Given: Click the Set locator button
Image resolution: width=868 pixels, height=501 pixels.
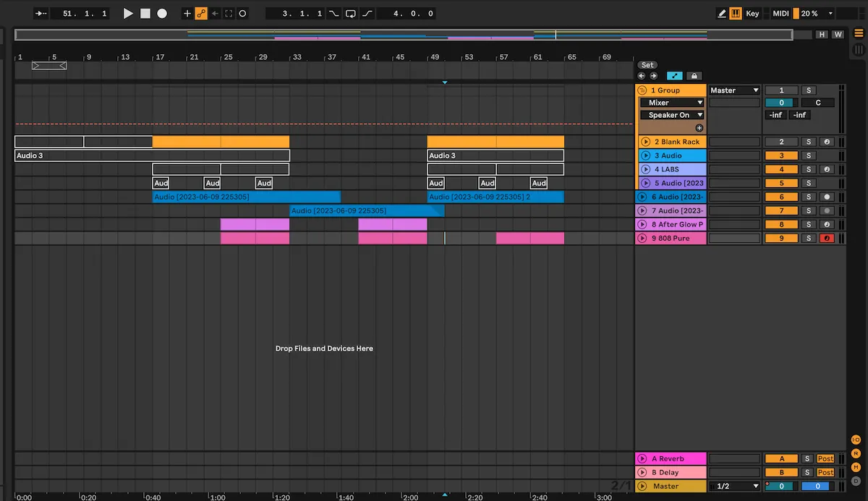Looking at the screenshot, I should point(647,65).
